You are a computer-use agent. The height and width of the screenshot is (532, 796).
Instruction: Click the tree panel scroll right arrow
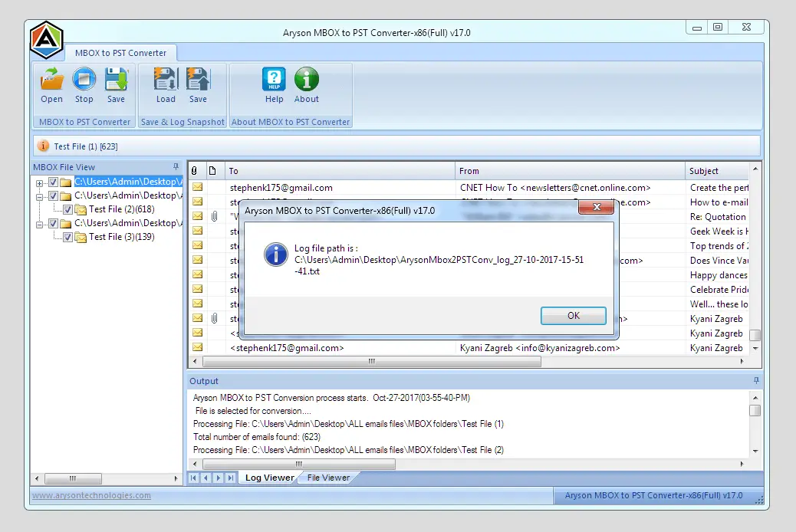[x=176, y=478]
